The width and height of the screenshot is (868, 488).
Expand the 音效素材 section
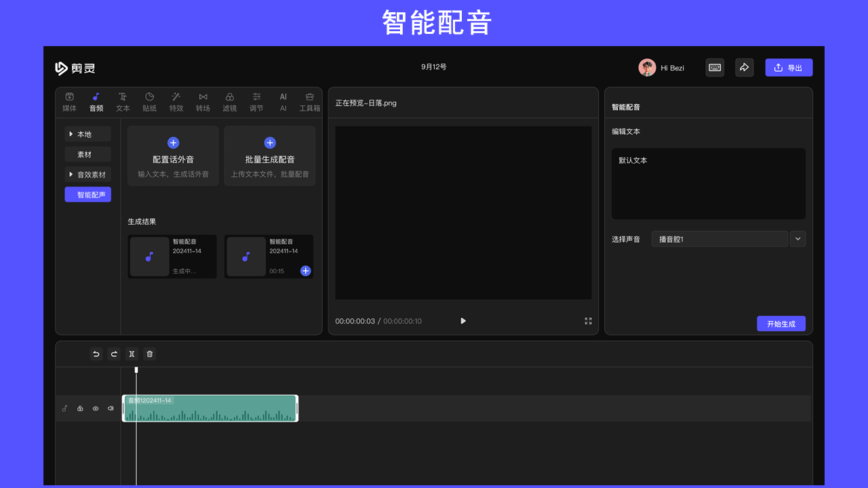[x=87, y=174]
